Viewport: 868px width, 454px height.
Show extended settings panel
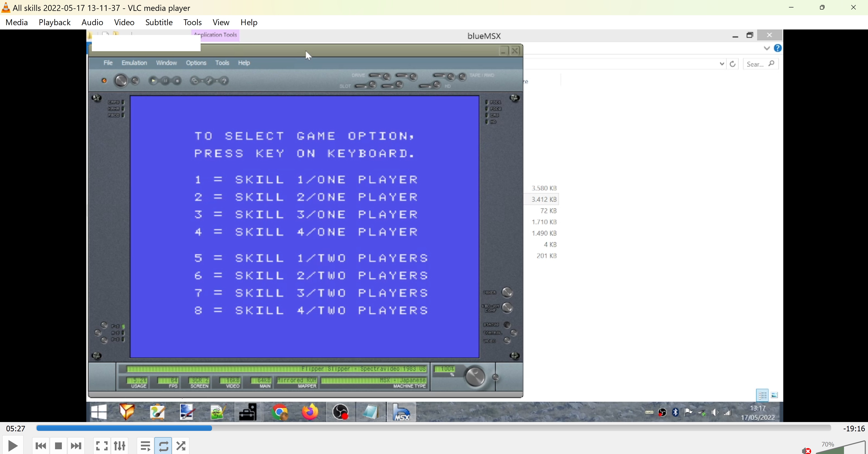(120, 446)
